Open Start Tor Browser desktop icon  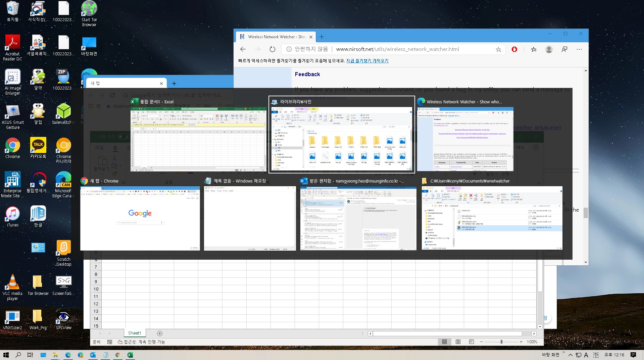coord(89,14)
